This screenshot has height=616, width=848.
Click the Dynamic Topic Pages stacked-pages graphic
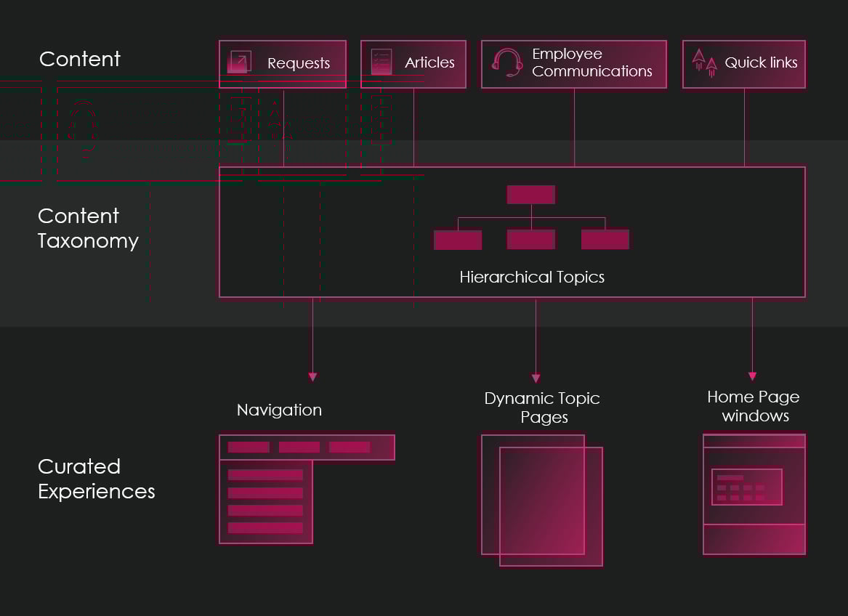[542, 500]
